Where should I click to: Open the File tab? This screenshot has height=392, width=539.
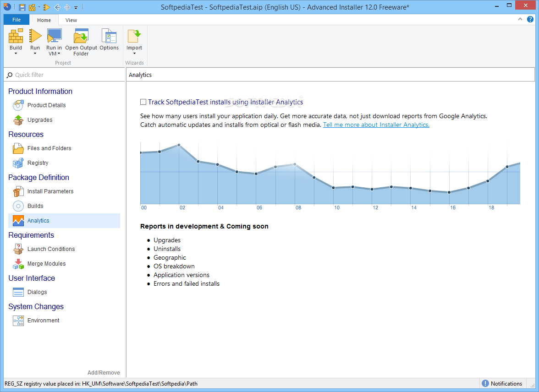pyautogui.click(x=16, y=20)
